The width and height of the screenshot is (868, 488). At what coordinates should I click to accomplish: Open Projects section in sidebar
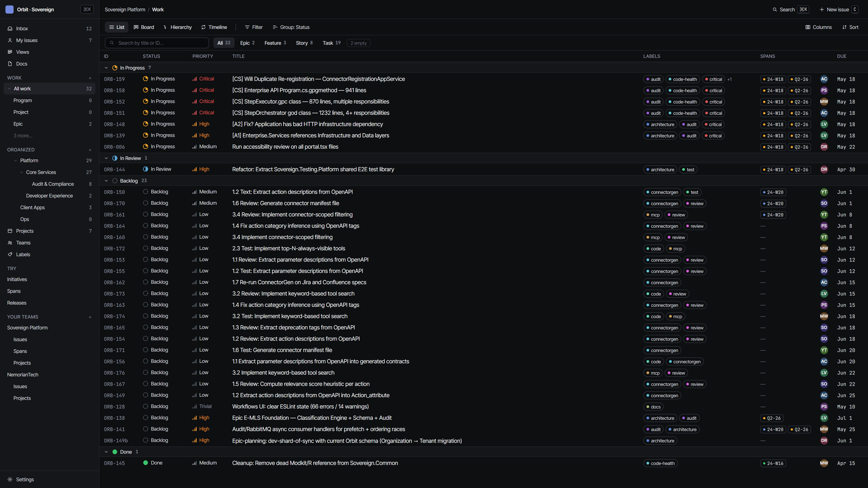tap(50, 231)
